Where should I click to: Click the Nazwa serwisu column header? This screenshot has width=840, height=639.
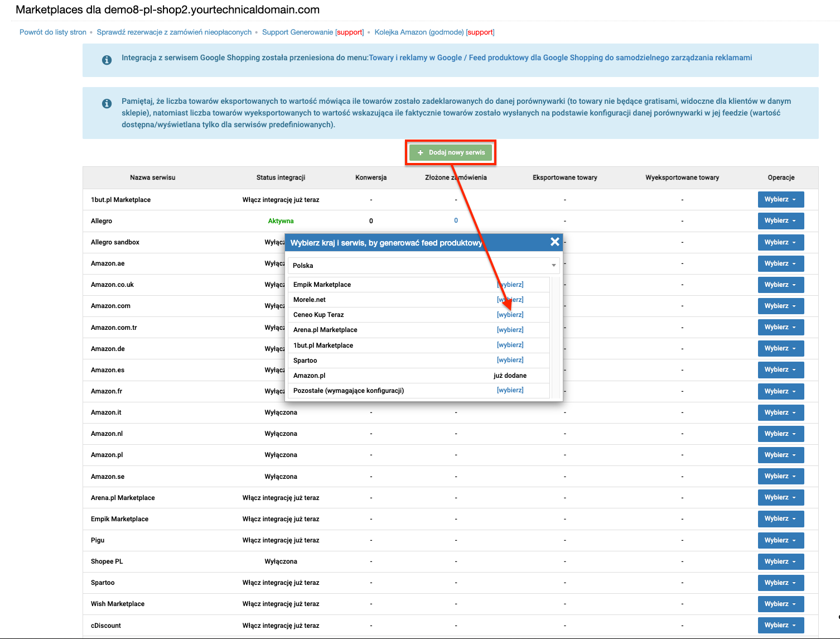152,177
